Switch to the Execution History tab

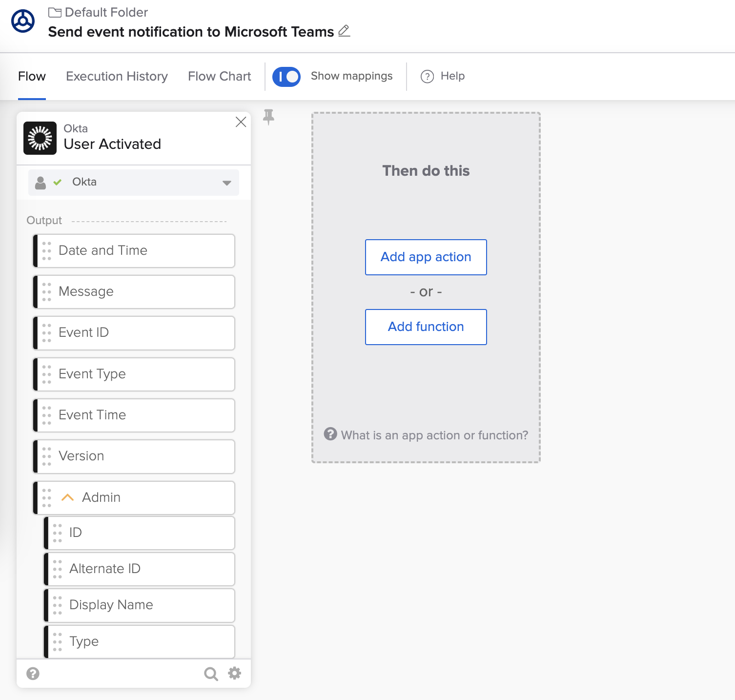[x=117, y=77]
